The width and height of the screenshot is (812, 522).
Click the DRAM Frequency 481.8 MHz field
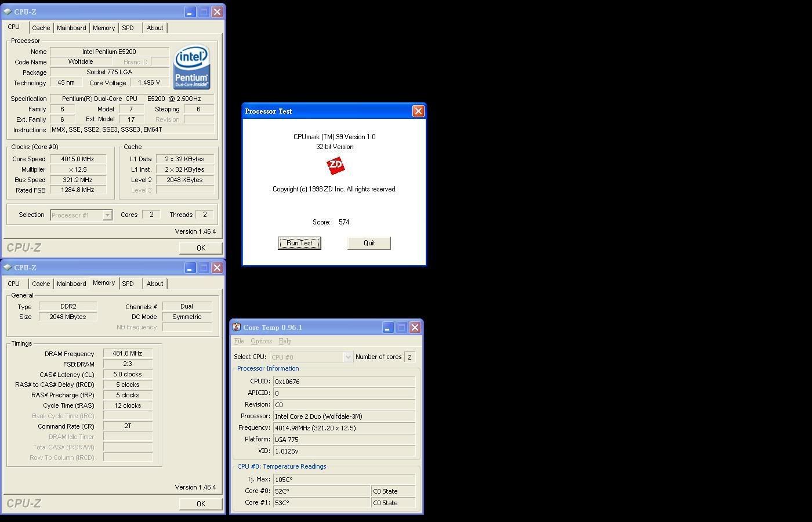click(128, 353)
